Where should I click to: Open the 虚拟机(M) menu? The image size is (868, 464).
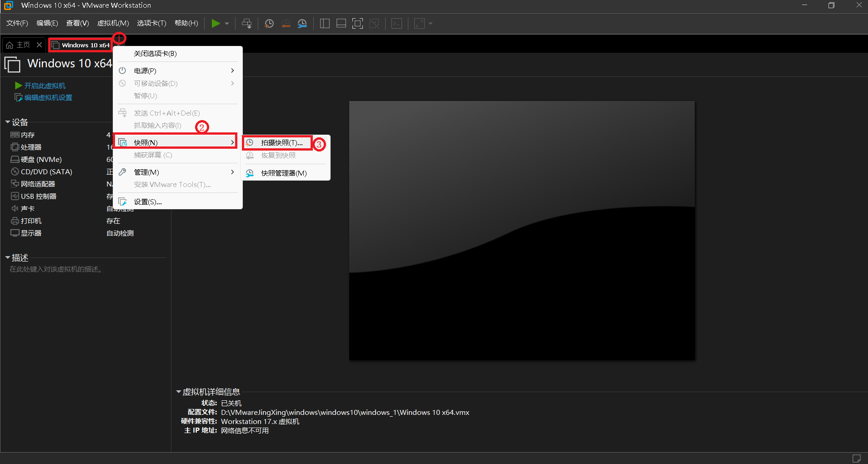[113, 23]
